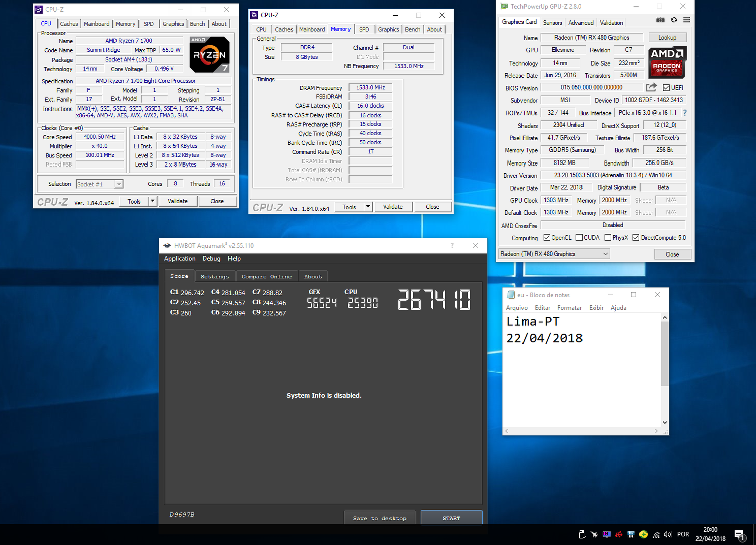This screenshot has width=756, height=545.
Task: Open the notification action center icon
Action: click(740, 535)
